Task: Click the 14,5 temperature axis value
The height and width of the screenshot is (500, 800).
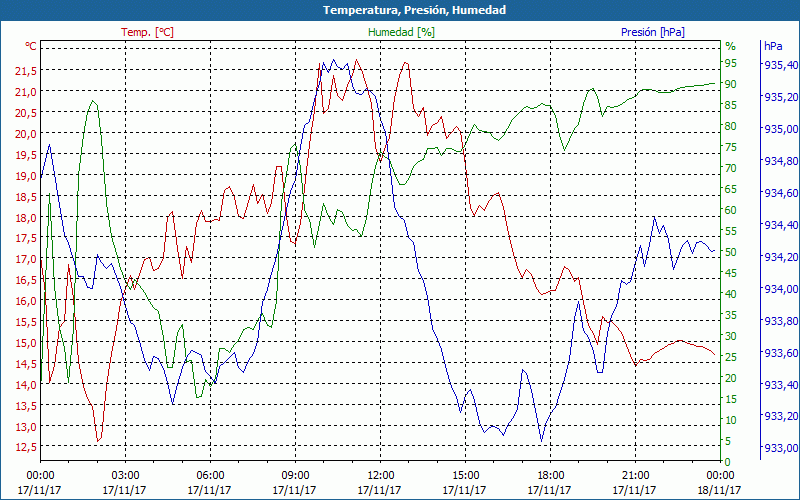Action: point(26,363)
